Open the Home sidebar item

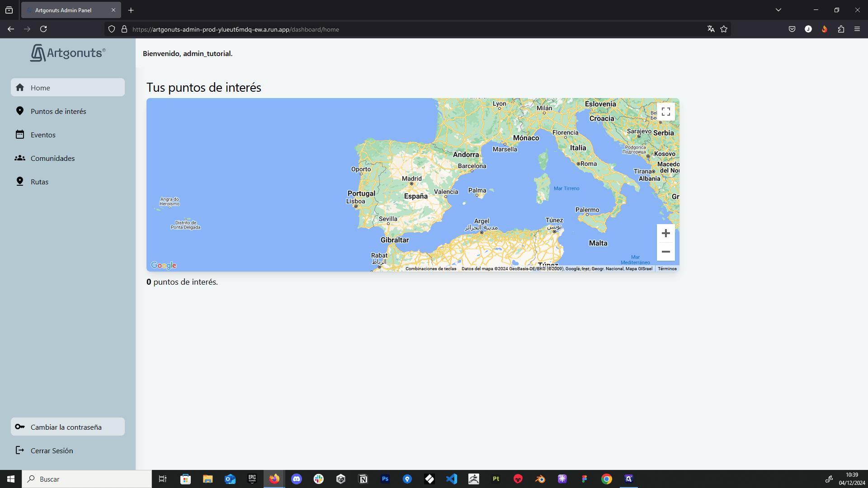point(68,88)
